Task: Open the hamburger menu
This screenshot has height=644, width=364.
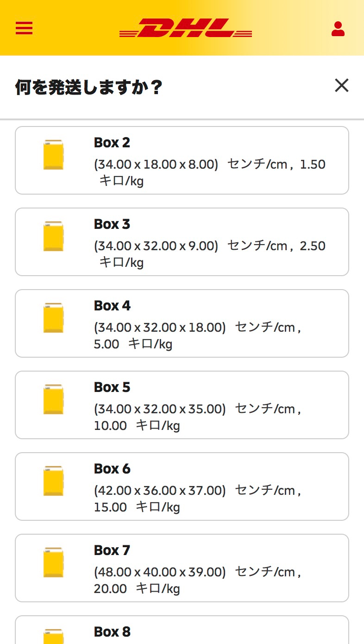Action: 24,28
